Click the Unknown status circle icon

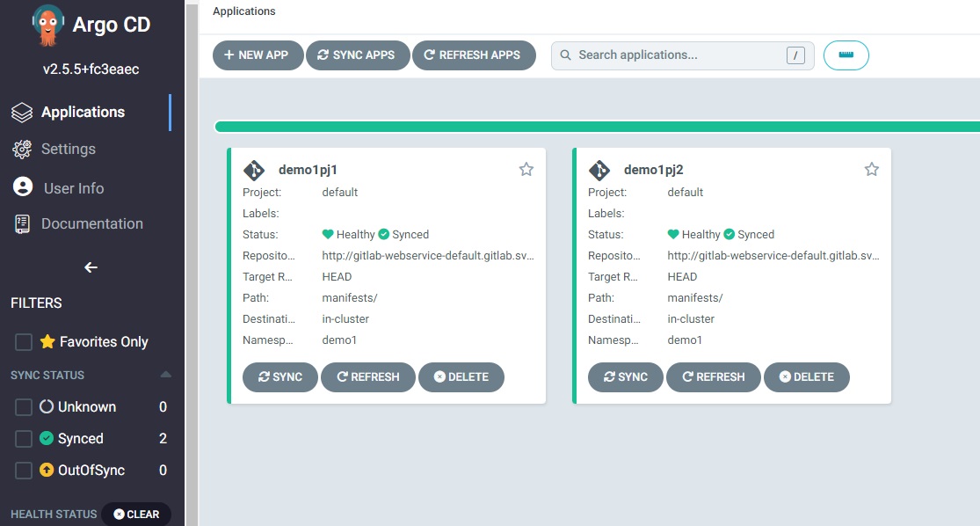point(47,406)
